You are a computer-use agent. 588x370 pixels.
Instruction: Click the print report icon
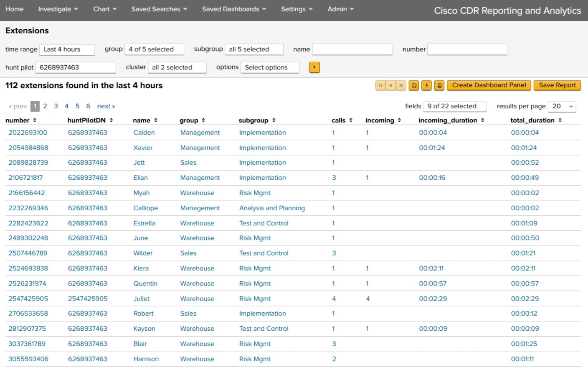click(x=439, y=86)
